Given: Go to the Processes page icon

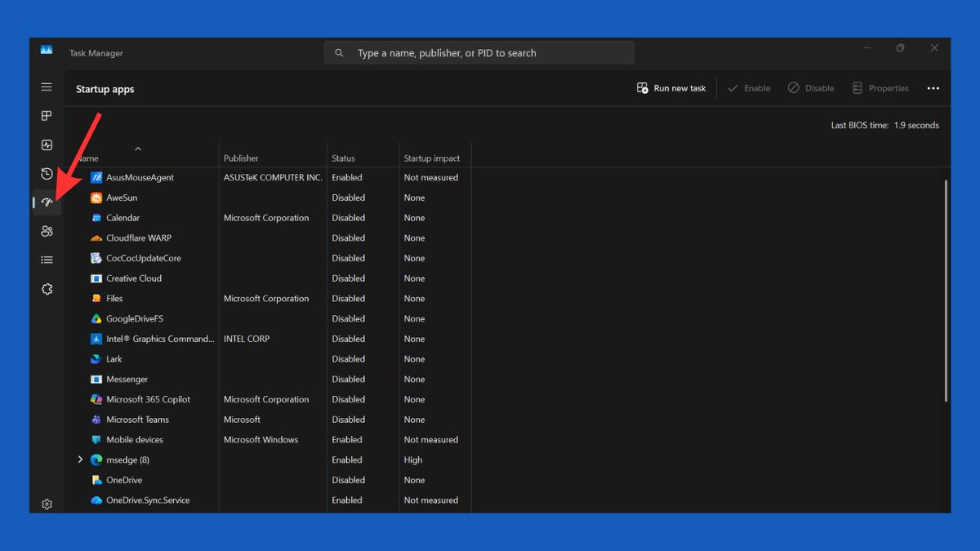Looking at the screenshot, I should pyautogui.click(x=47, y=116).
